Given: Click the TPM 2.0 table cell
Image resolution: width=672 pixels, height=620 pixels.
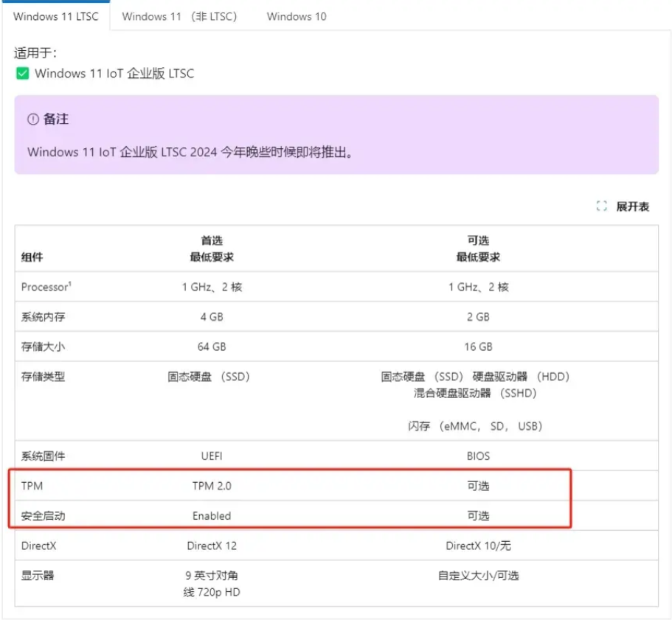Looking at the screenshot, I should pos(212,486).
